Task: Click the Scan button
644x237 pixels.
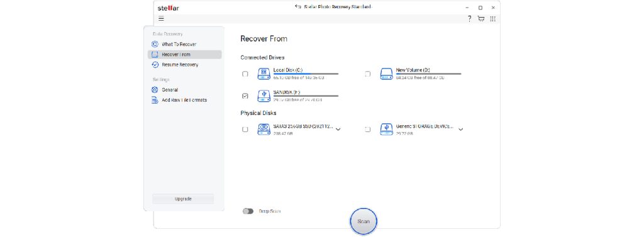Action: point(364,221)
